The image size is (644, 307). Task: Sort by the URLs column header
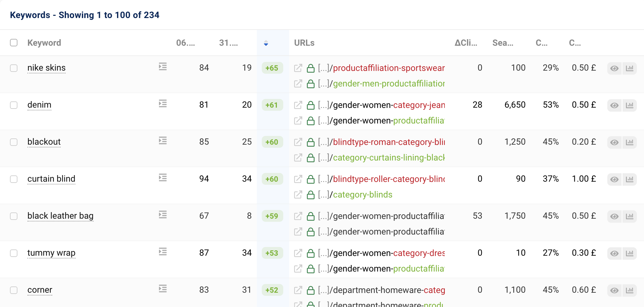click(x=304, y=43)
